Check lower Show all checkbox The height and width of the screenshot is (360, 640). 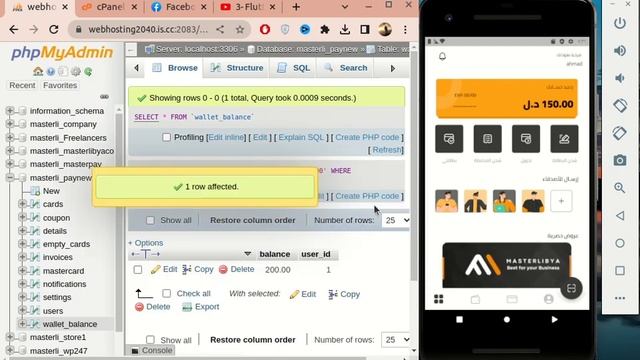(x=150, y=340)
